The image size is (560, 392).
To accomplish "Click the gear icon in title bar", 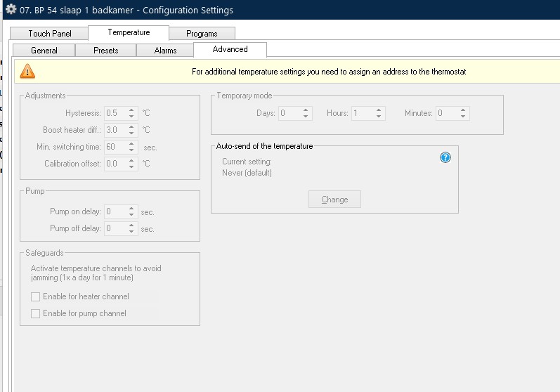I will (11, 10).
